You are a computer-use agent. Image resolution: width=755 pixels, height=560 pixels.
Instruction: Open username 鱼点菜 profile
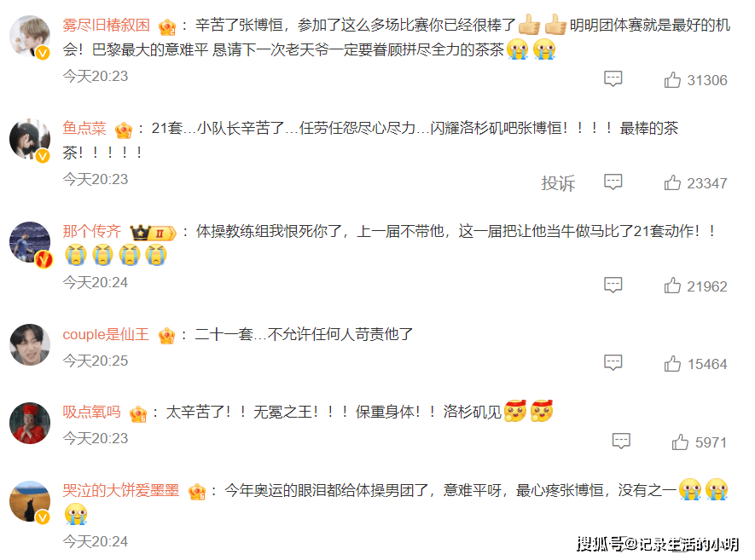[x=84, y=128]
